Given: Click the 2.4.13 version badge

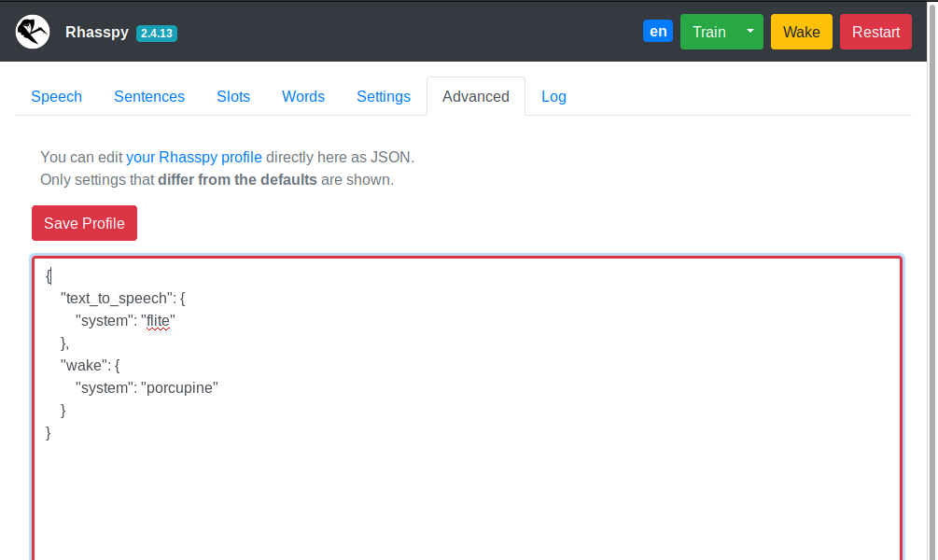Looking at the screenshot, I should 157,34.
